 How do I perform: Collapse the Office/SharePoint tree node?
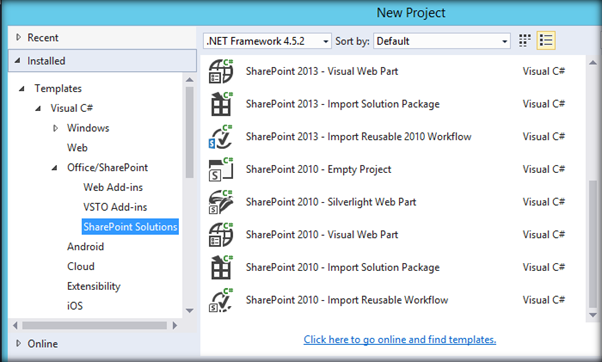point(55,168)
